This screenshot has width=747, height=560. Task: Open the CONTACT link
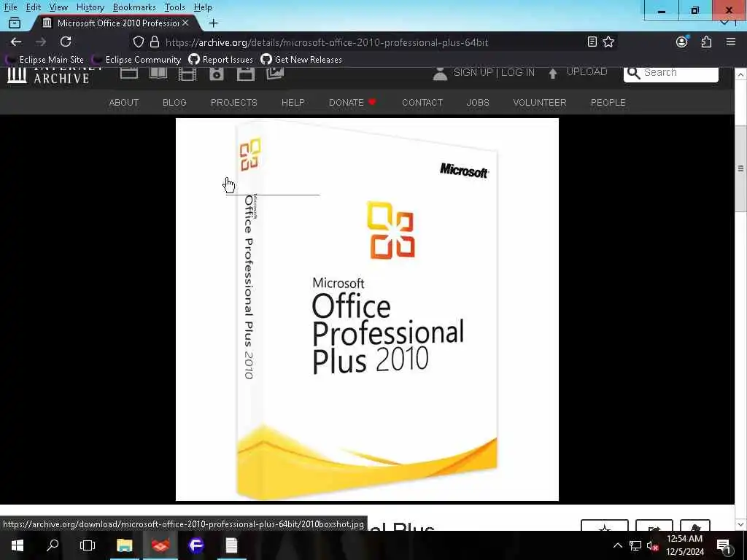point(422,102)
